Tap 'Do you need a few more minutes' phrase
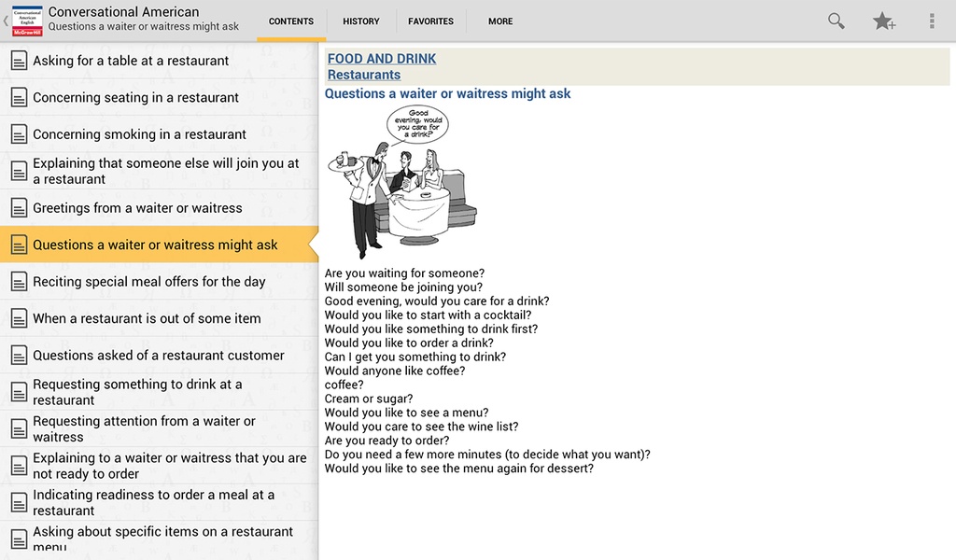 click(x=487, y=455)
